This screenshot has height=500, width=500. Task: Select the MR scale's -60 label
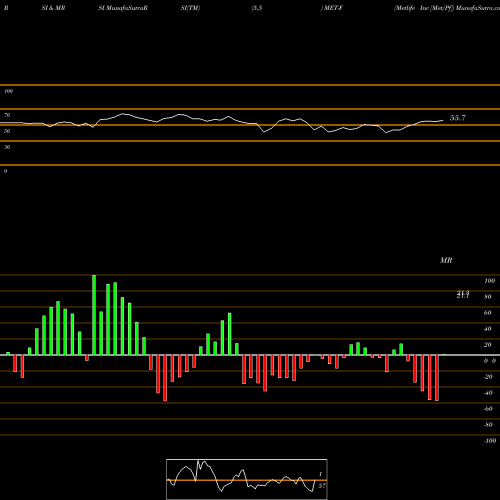pos(488,409)
